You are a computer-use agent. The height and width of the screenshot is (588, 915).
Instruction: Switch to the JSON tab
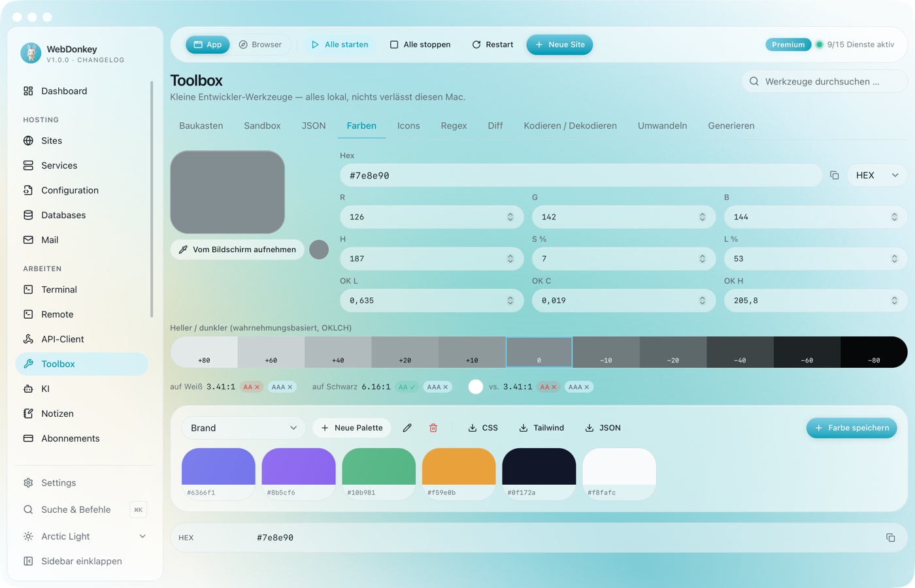314,125
